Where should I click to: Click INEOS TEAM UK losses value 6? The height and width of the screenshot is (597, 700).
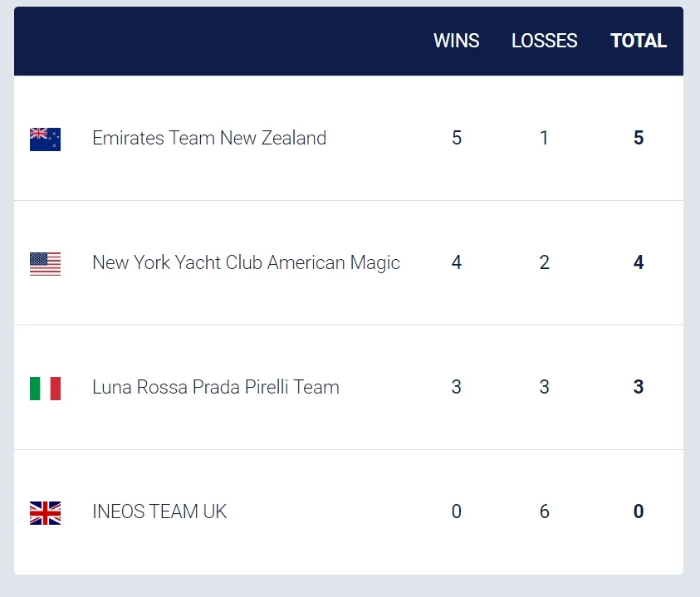[544, 511]
